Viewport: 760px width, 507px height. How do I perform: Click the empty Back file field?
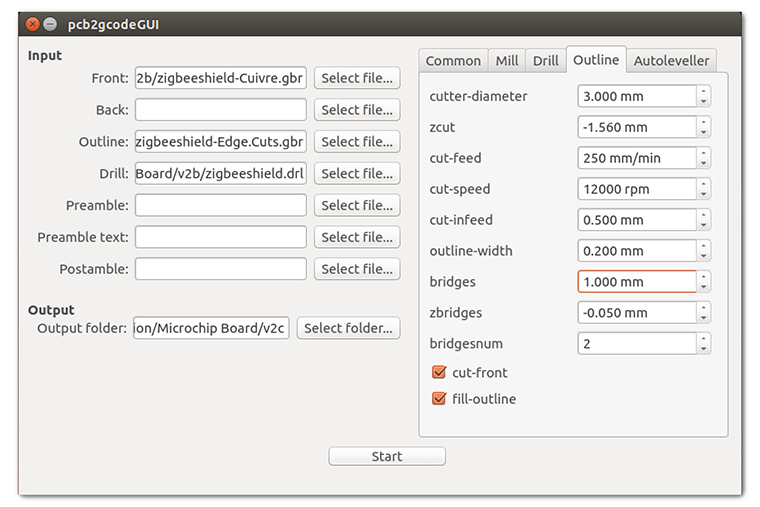(221, 110)
